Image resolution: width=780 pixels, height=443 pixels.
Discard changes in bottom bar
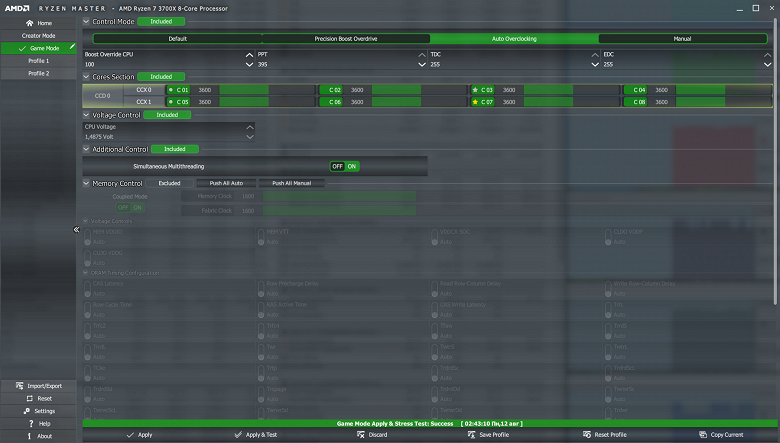[x=372, y=435]
